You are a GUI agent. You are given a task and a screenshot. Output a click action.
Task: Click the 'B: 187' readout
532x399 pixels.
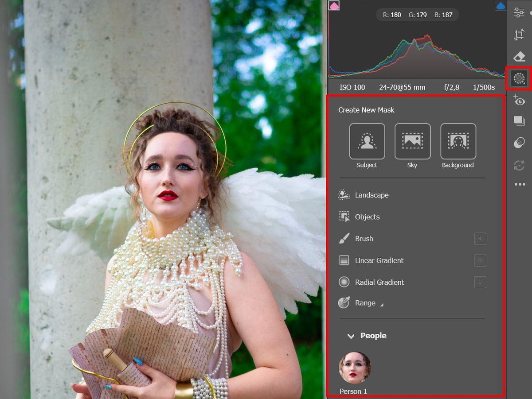pyautogui.click(x=443, y=15)
